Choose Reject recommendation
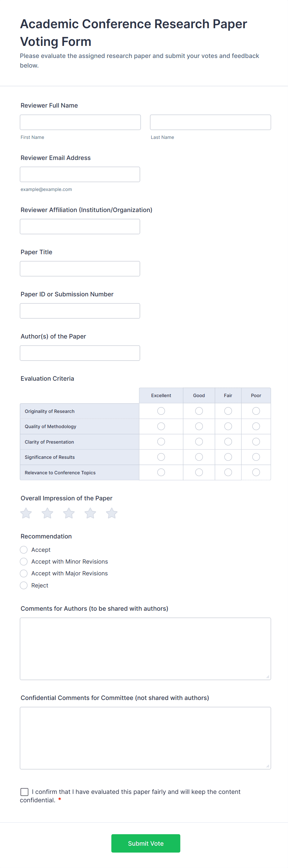 (x=24, y=586)
